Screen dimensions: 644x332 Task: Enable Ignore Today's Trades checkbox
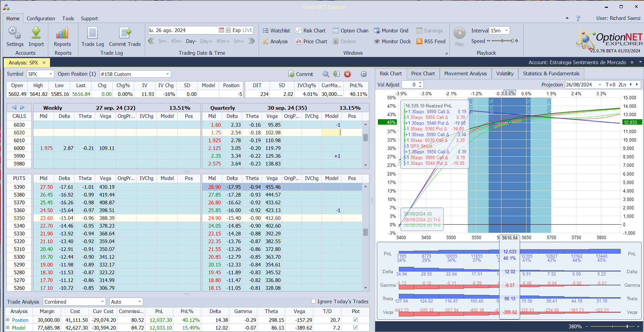coord(313,301)
